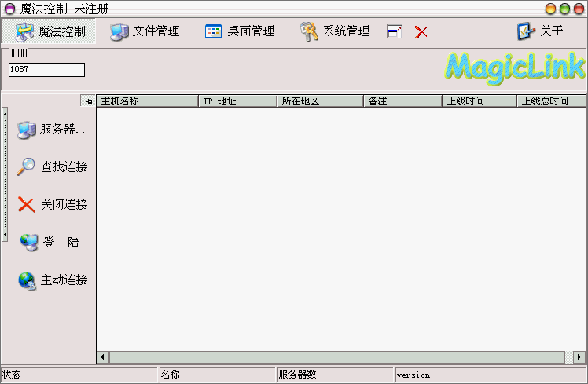Image resolution: width=588 pixels, height=384 pixels.
Task: Click 服务器.. in the left sidebar
Action: tap(52, 130)
